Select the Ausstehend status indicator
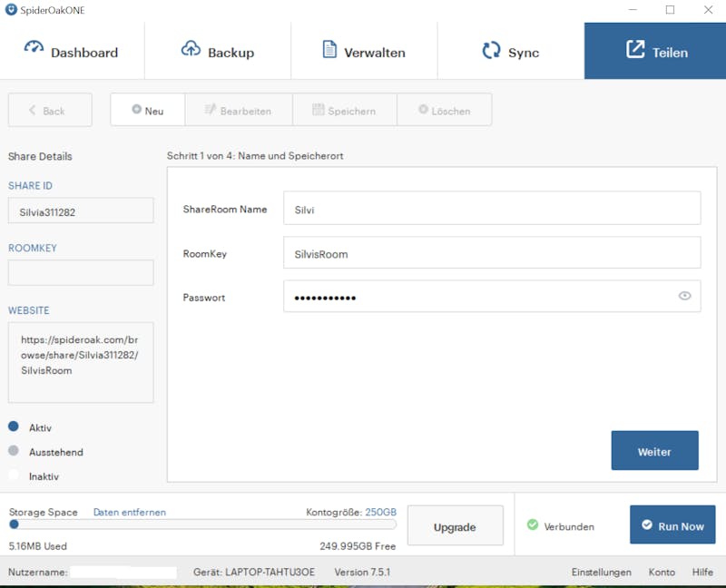726x588 pixels. tap(14, 450)
